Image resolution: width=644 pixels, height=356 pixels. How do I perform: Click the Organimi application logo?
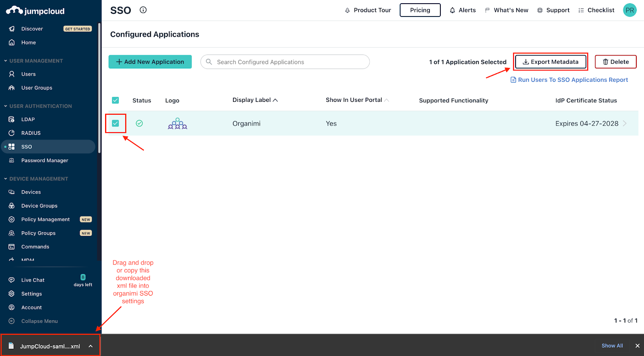click(178, 123)
